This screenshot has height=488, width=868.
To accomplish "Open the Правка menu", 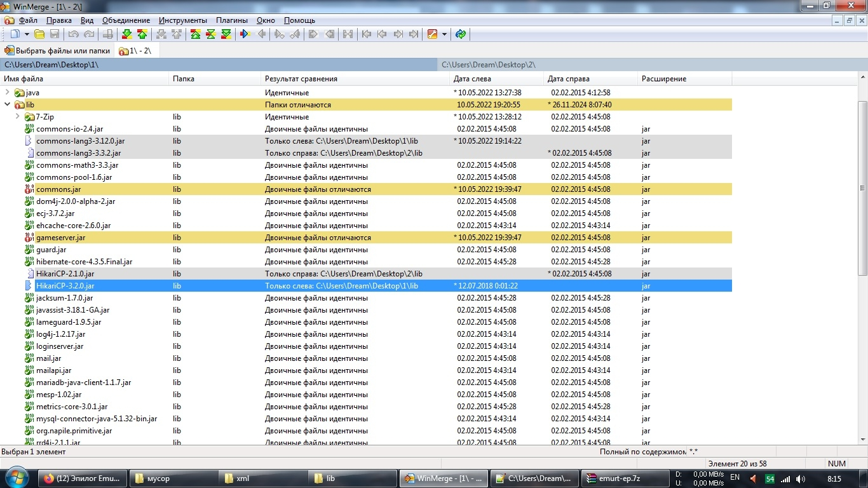I will coord(59,20).
